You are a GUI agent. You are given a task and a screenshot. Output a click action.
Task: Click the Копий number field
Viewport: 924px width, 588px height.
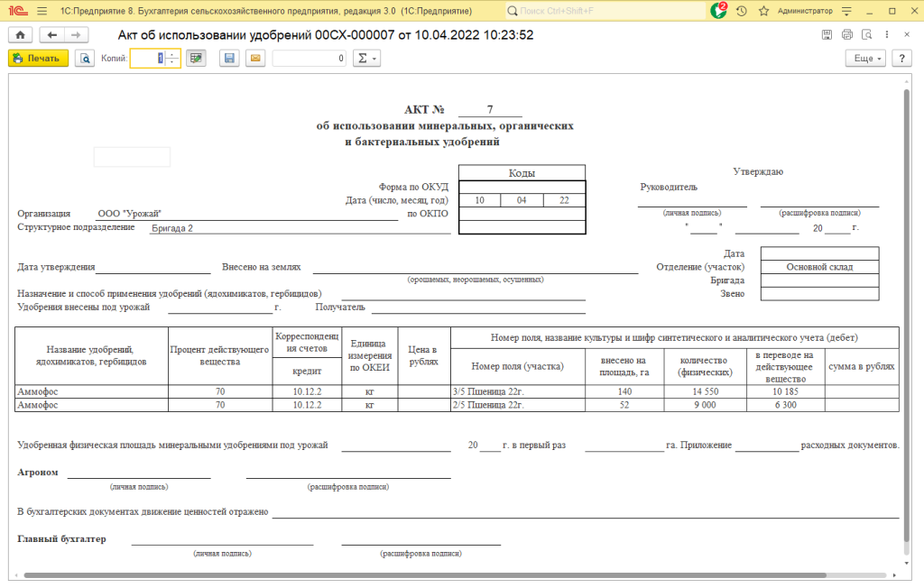point(147,59)
